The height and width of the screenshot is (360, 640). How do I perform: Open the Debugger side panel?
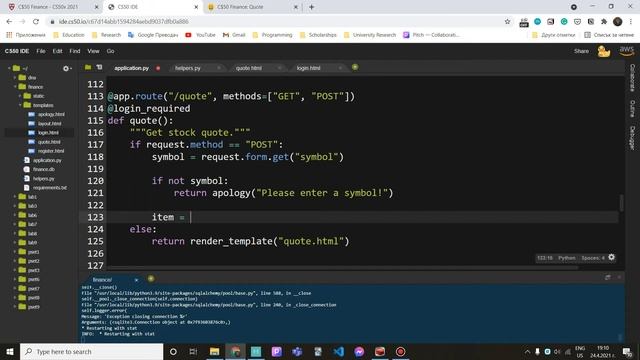[x=632, y=138]
